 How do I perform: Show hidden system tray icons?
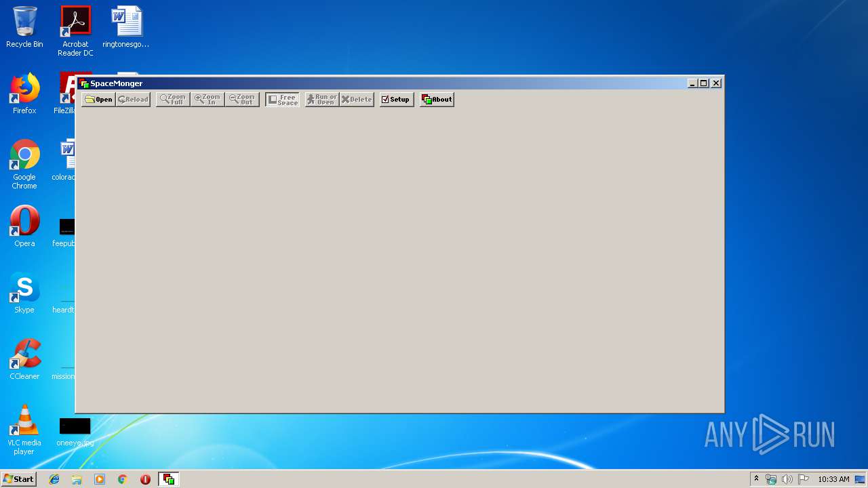(756, 479)
